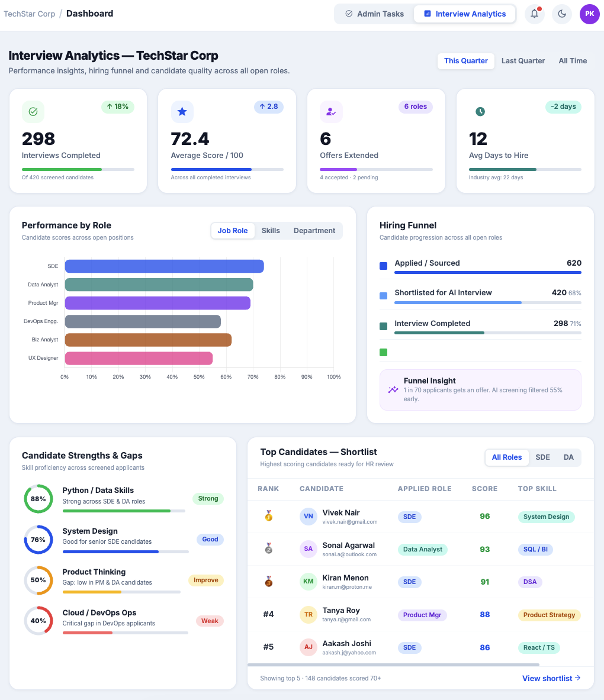The image size is (604, 700).
Task: Click the UX Designer pink bar
Action: click(x=139, y=358)
